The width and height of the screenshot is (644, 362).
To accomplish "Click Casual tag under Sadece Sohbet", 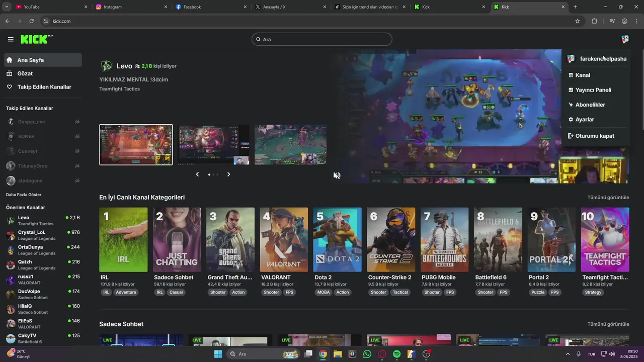I will tap(176, 292).
